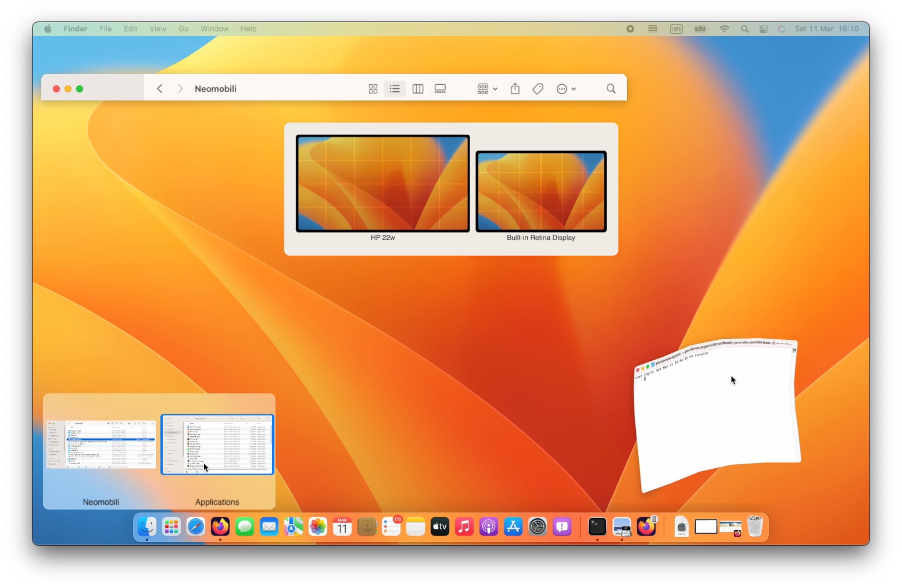
Task: Open Finder from the Dock
Action: (146, 527)
